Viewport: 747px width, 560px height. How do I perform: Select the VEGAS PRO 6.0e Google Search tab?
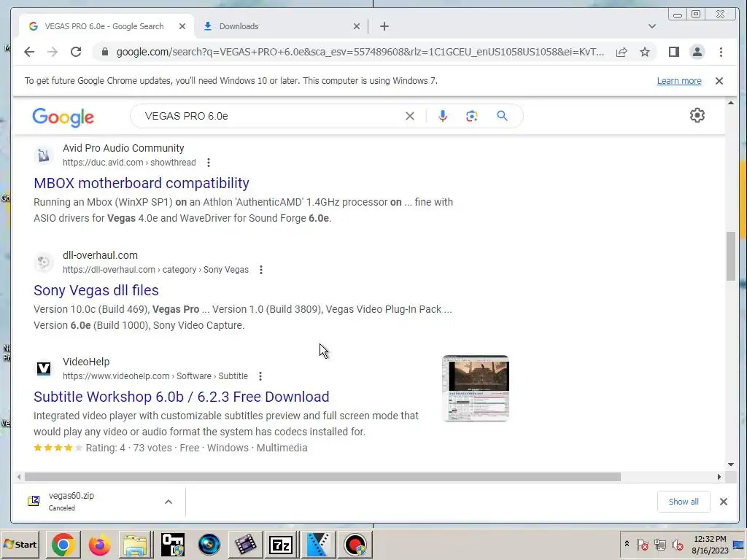point(106,26)
